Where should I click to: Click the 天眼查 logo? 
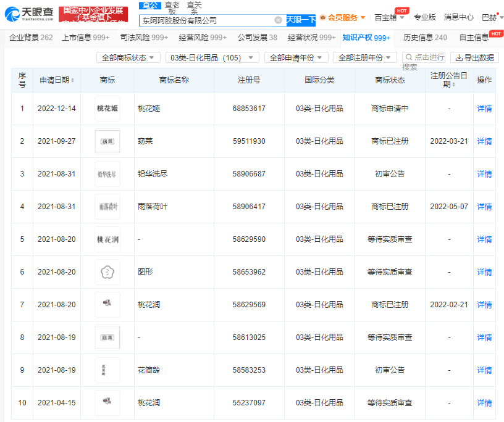click(28, 14)
